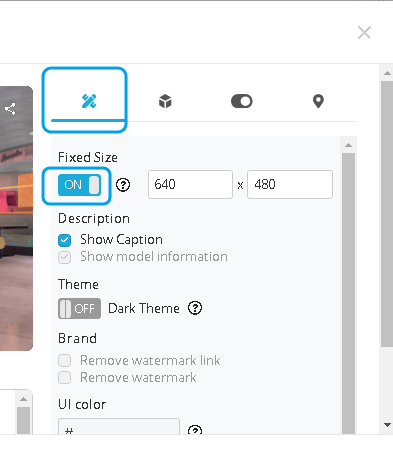Click the Dark Theme label text
393x450 pixels.
(x=144, y=308)
